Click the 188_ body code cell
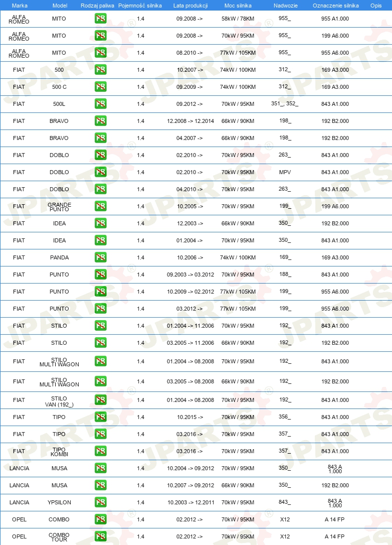The height and width of the screenshot is (545, 392). pos(285,274)
